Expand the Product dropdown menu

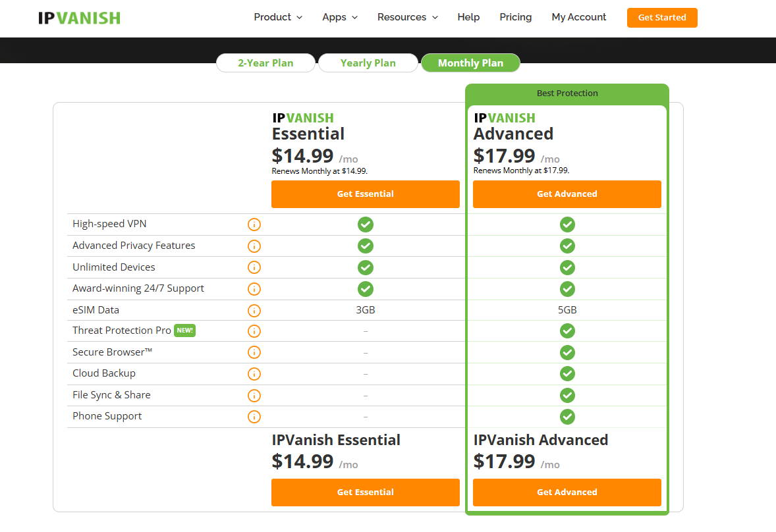pyautogui.click(x=278, y=17)
